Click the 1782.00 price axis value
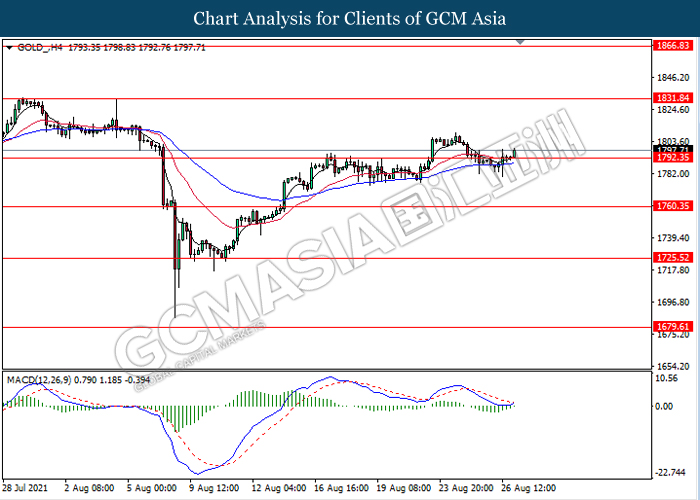This screenshot has width=700, height=500. 673,174
